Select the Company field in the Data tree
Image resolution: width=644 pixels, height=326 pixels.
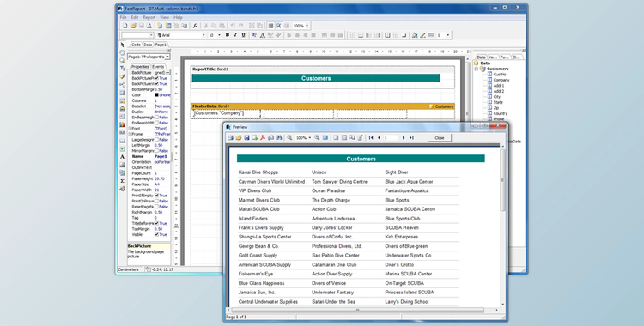pyautogui.click(x=501, y=80)
